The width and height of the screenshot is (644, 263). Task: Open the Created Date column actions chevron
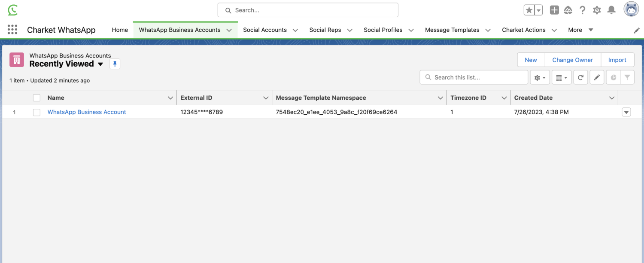612,98
